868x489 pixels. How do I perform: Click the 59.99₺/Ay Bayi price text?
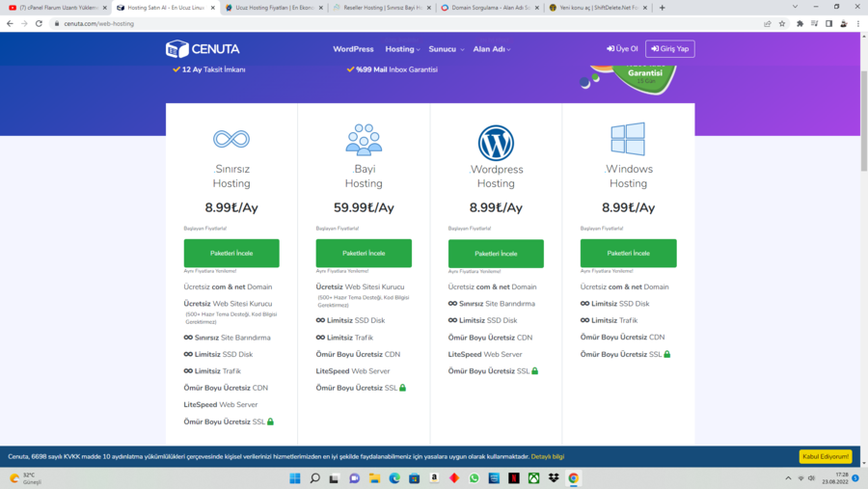tap(364, 207)
